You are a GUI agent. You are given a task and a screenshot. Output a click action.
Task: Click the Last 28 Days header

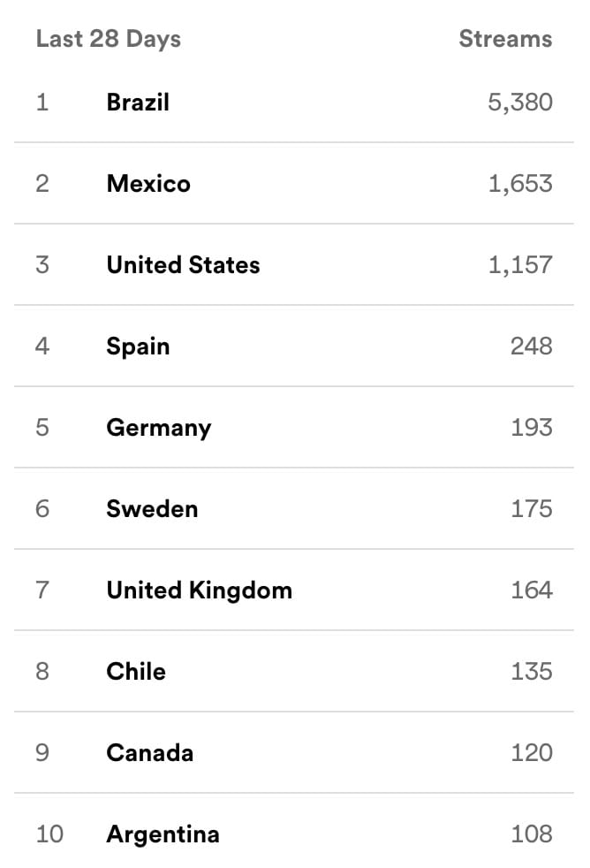tap(108, 39)
